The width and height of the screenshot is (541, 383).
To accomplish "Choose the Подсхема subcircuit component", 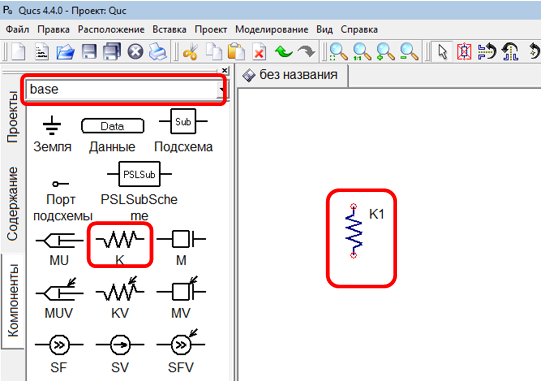I will tap(183, 131).
